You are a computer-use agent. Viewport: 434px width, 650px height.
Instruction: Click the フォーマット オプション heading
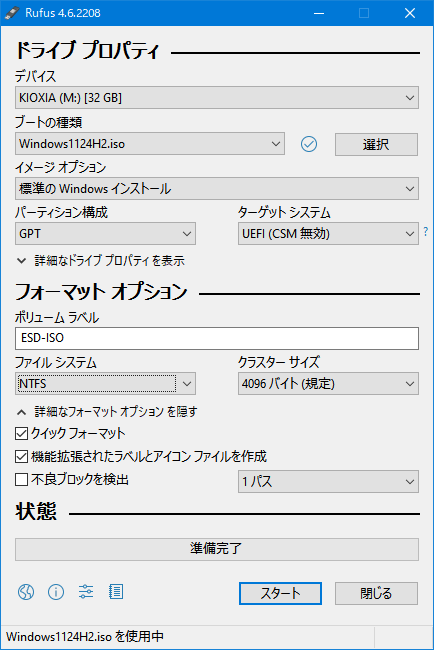102,291
